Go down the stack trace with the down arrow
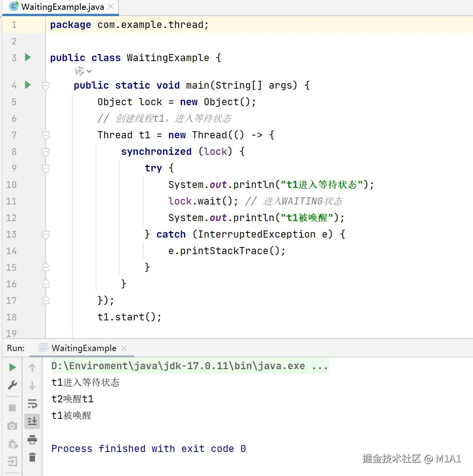 coord(32,385)
